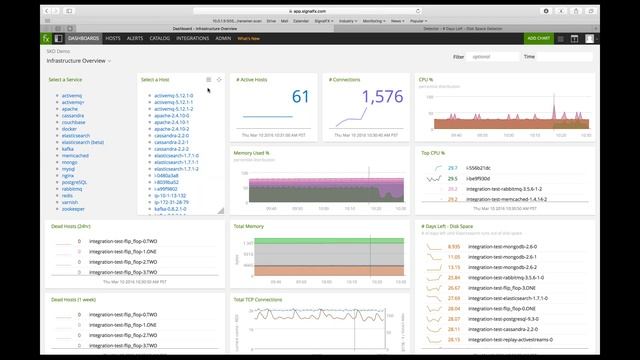Select the activemq service link
The height and width of the screenshot is (360, 640).
pyautogui.click(x=72, y=96)
